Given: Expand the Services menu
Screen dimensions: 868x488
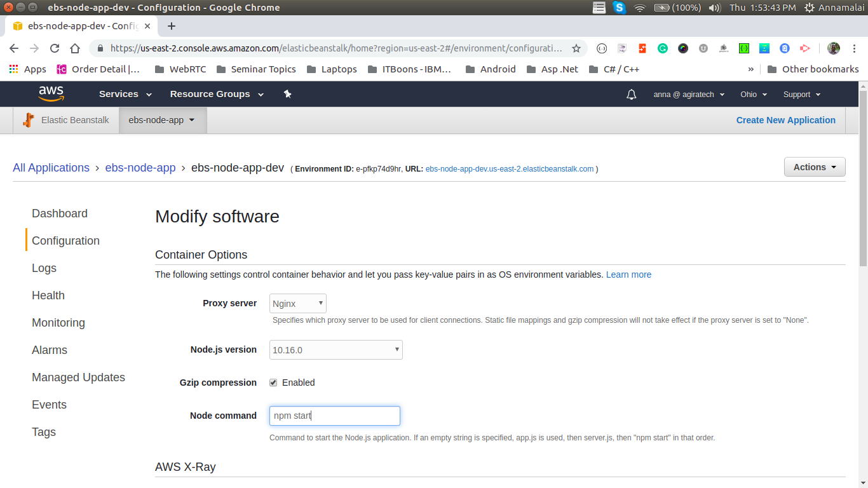Looking at the screenshot, I should point(125,94).
